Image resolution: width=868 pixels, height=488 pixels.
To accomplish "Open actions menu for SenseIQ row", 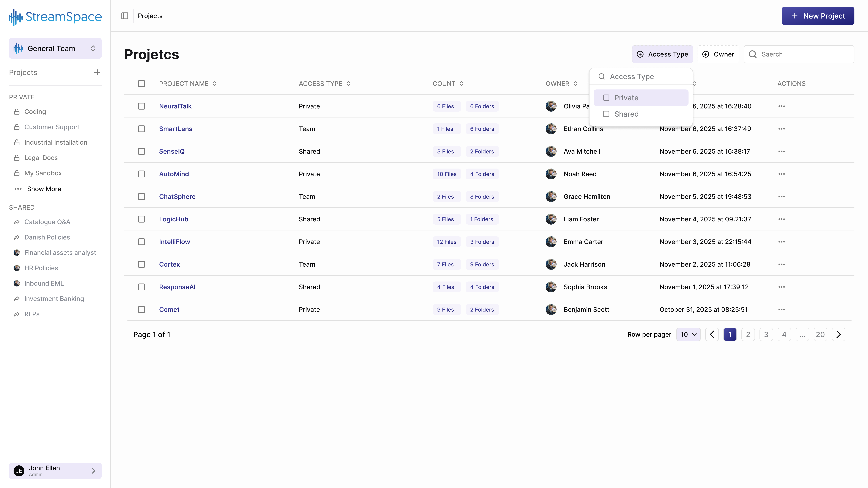I will [781, 151].
